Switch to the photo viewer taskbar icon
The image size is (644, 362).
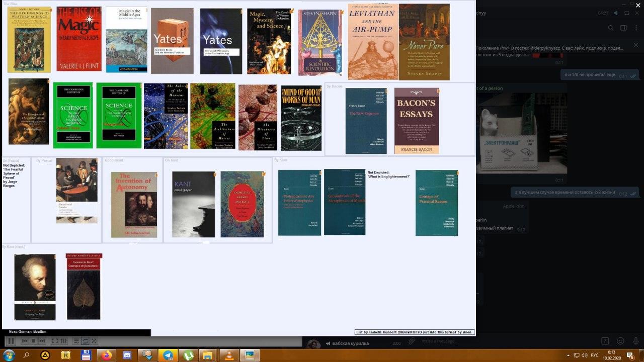tap(249, 355)
